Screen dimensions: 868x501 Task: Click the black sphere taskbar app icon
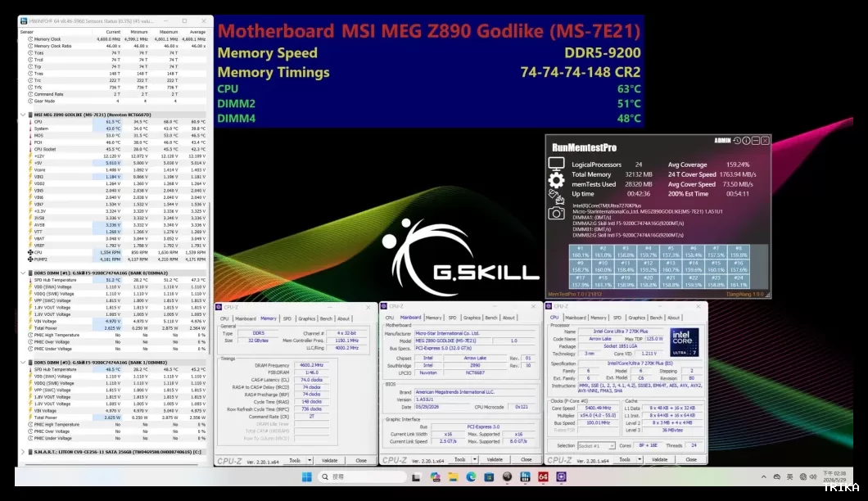point(507,476)
